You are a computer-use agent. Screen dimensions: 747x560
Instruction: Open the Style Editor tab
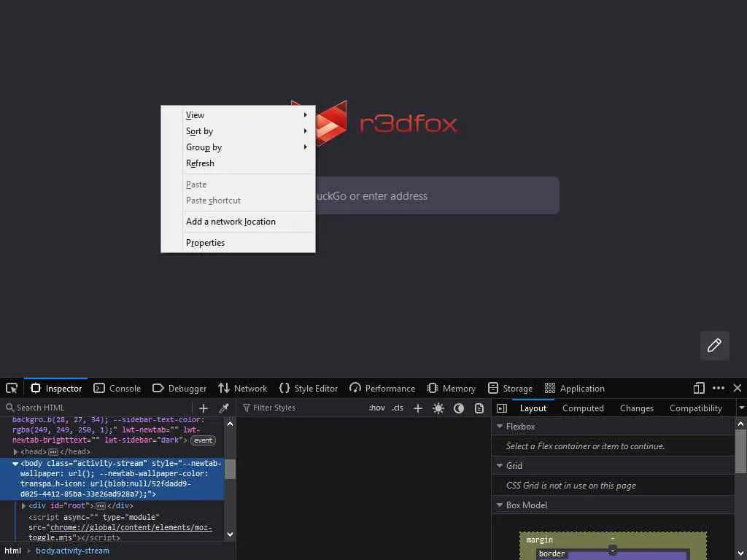pyautogui.click(x=309, y=389)
